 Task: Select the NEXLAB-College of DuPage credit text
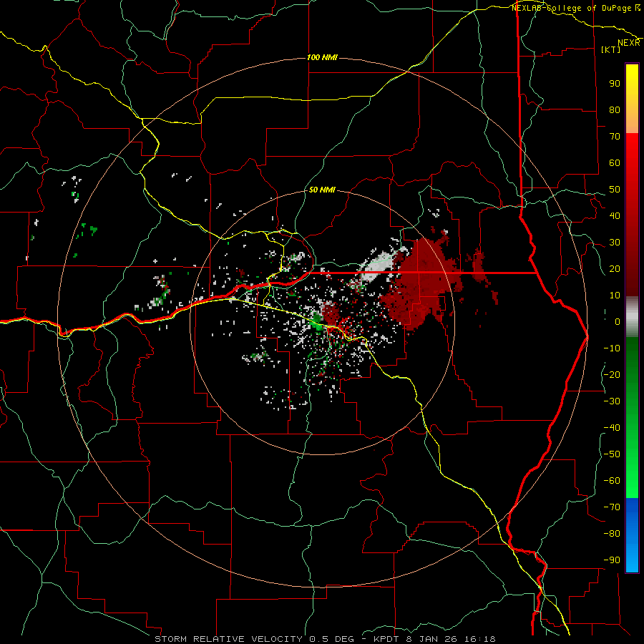click(571, 8)
